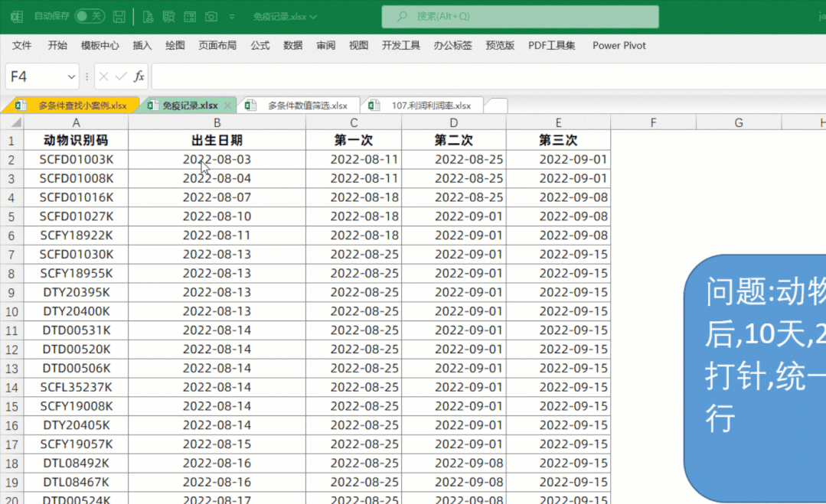Image resolution: width=826 pixels, height=504 pixels.
Task: Select birth date 2022-08-15 cell
Action: pyautogui.click(x=217, y=444)
